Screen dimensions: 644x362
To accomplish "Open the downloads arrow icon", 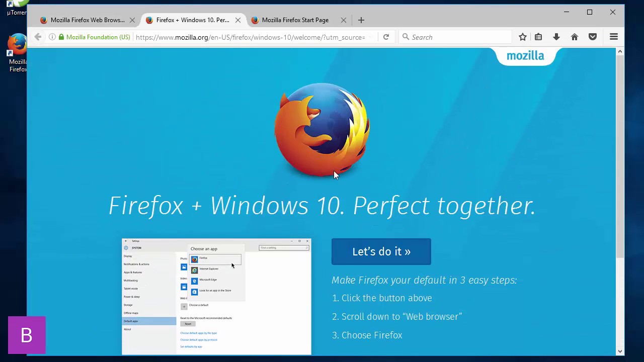I will [x=556, y=37].
